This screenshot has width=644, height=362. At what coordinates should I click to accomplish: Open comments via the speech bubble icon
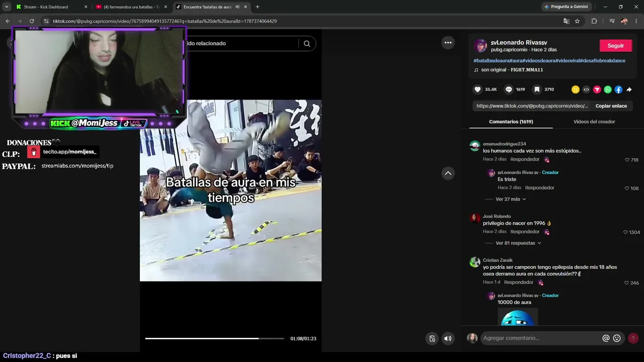pos(509,89)
